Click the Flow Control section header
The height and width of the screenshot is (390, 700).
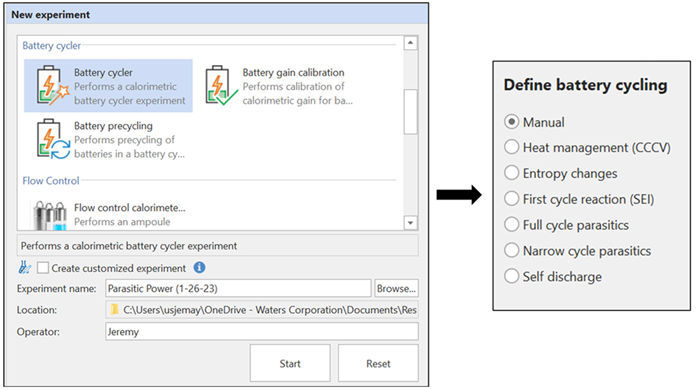click(x=51, y=181)
